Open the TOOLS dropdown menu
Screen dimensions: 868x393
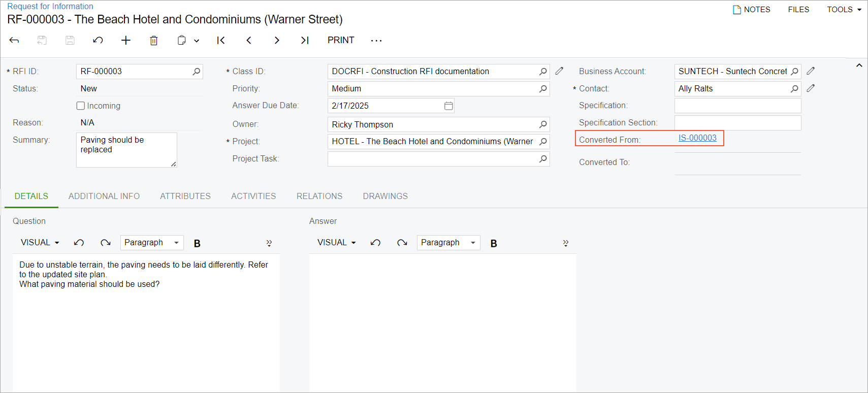(844, 10)
